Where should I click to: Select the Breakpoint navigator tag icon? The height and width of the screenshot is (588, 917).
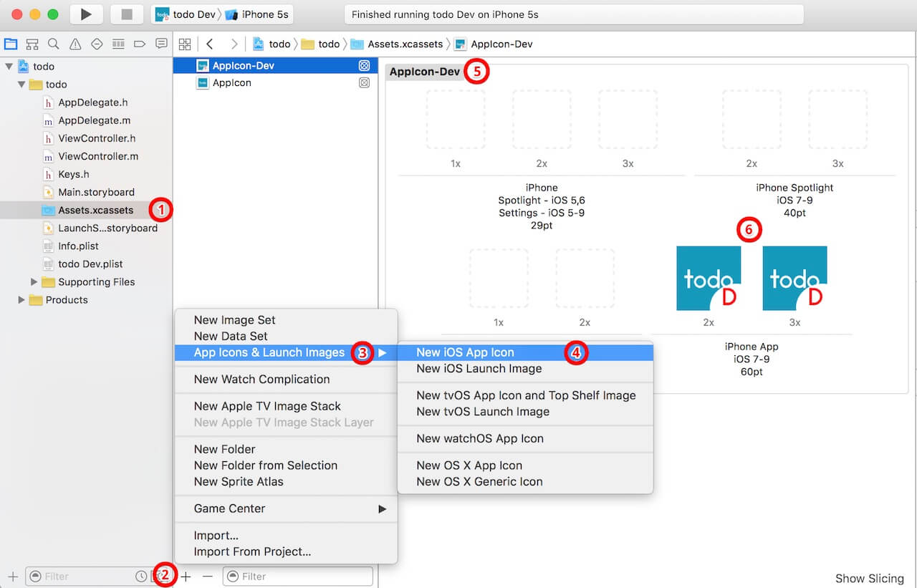[139, 44]
